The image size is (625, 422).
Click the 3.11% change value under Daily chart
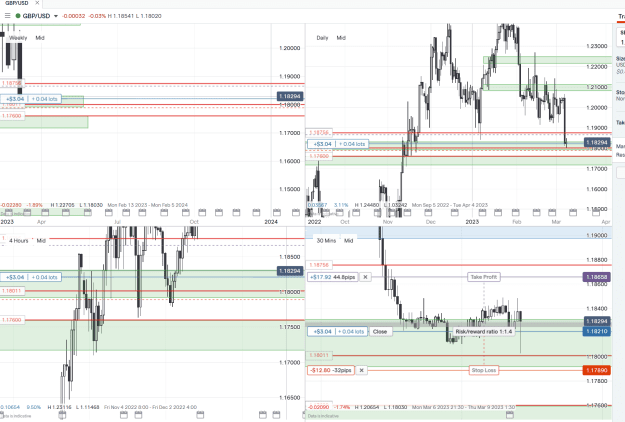coord(341,205)
